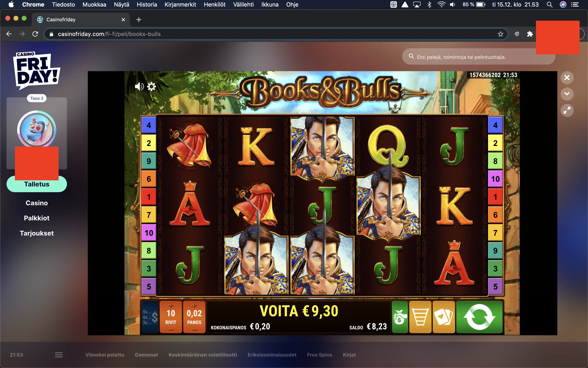Increase RIVIT lines with plus
Viewport: 588px width, 368px height.
pos(171,305)
